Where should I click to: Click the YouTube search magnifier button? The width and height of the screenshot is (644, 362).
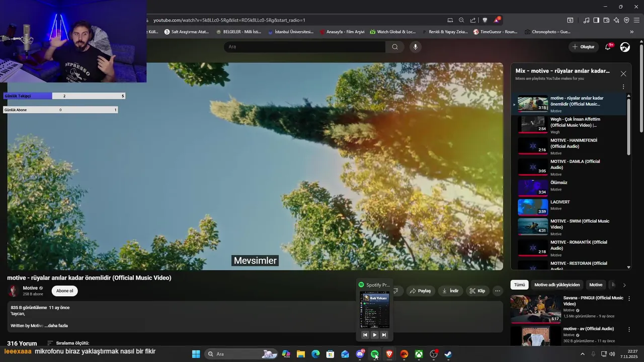tap(395, 47)
